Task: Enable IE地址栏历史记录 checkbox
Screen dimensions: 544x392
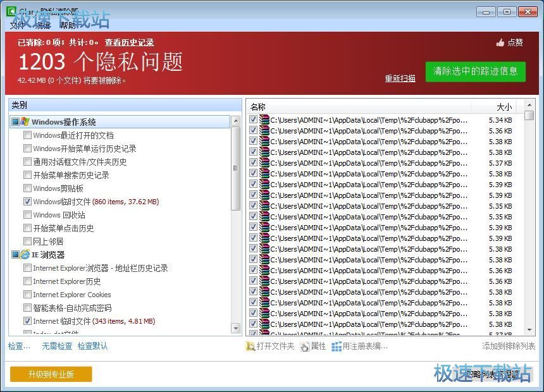Action: coord(27,268)
